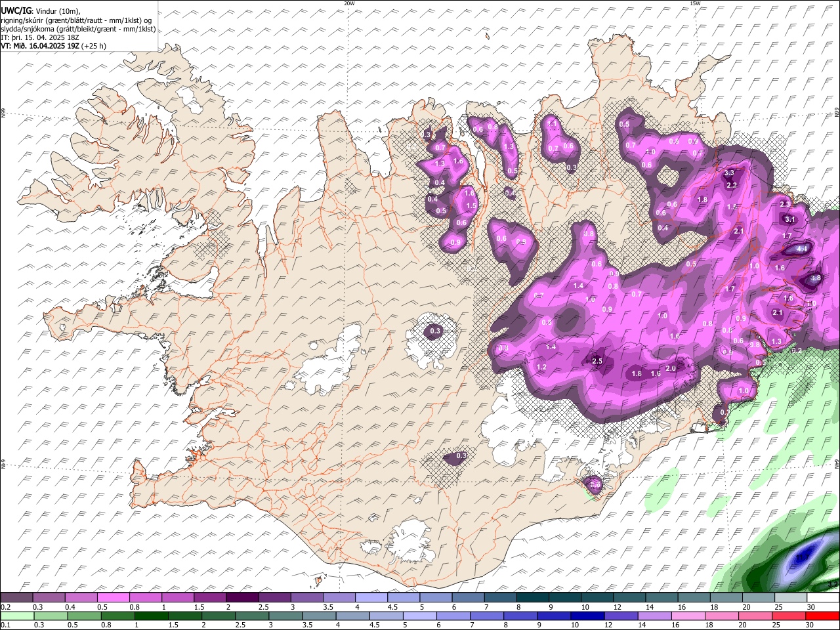Select the bright red 30 rain legend swatch
The image size is (840, 630).
pyautogui.click(x=822, y=616)
